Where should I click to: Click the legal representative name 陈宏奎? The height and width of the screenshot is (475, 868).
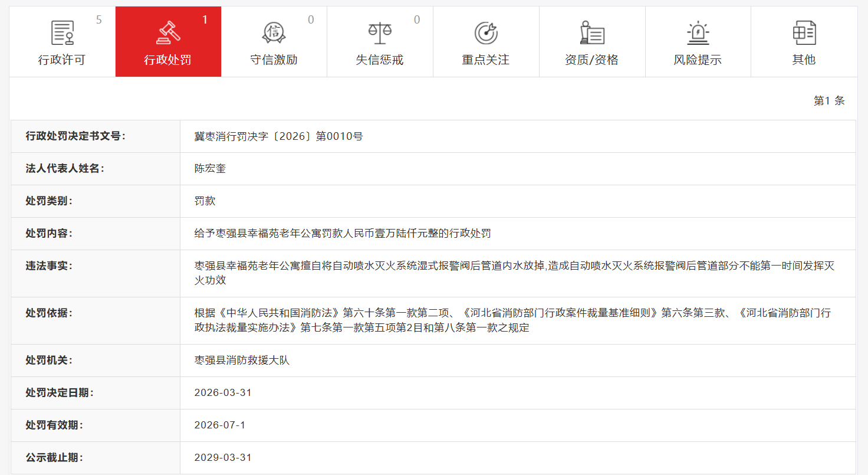coord(210,169)
